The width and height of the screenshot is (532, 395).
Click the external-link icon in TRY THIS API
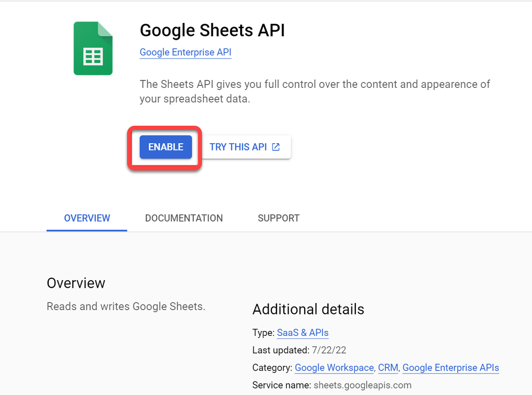tap(276, 147)
